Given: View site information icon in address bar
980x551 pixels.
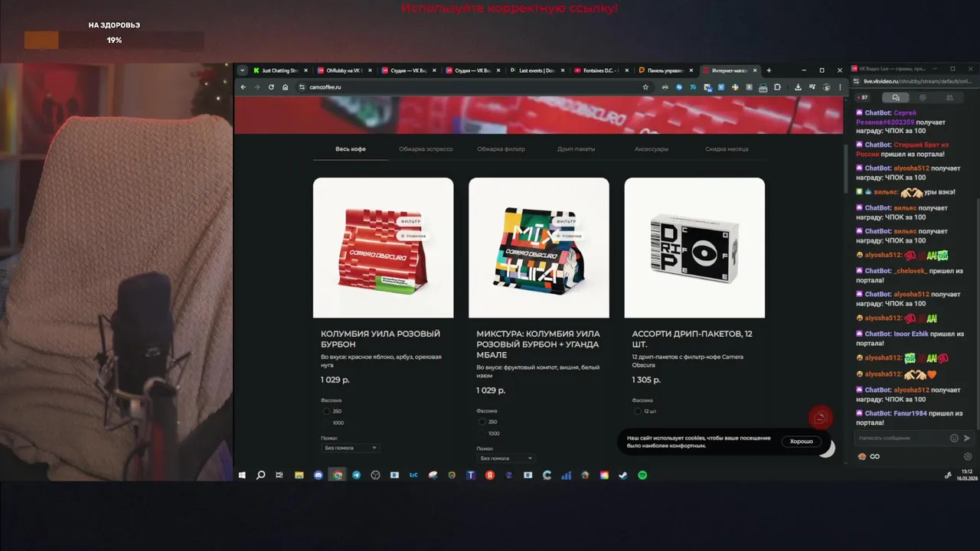Looking at the screenshot, I should click(302, 87).
